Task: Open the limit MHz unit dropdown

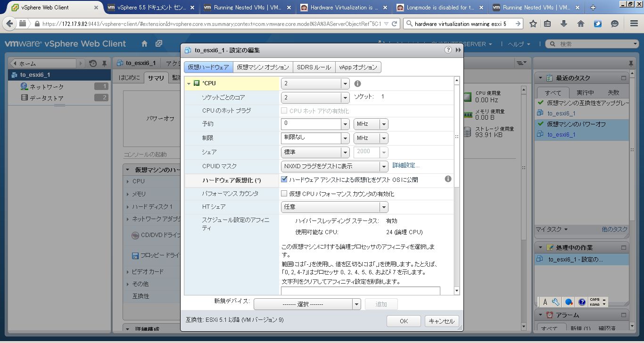Action: (384, 138)
